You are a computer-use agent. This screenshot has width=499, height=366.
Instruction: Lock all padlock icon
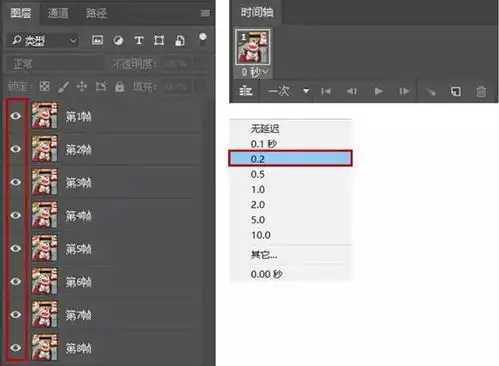tap(119, 87)
